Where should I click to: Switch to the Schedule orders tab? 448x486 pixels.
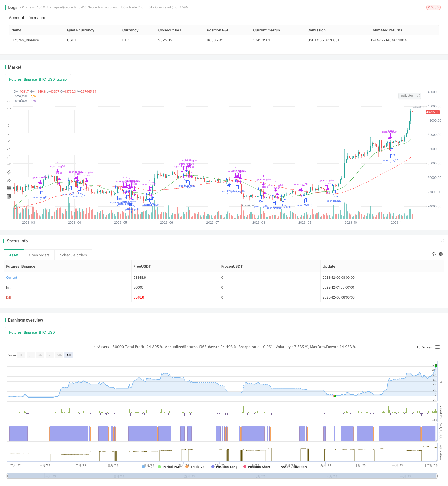(x=73, y=255)
